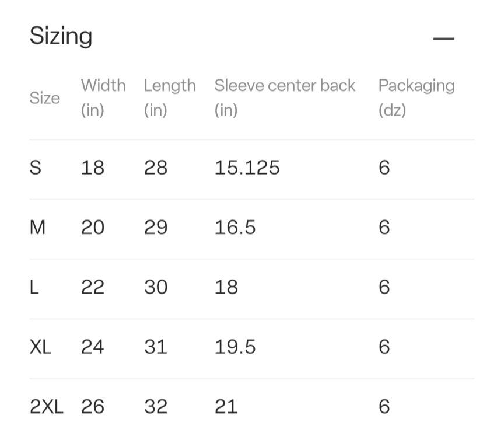Viewport: 504px width, 436px height.
Task: Select the L size row label
Action: (34, 287)
